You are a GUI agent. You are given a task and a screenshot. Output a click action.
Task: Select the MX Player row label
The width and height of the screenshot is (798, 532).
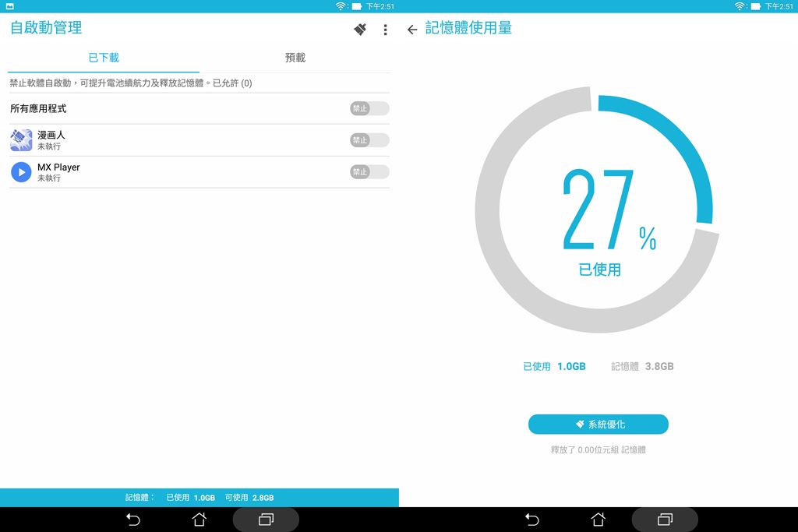(x=58, y=167)
